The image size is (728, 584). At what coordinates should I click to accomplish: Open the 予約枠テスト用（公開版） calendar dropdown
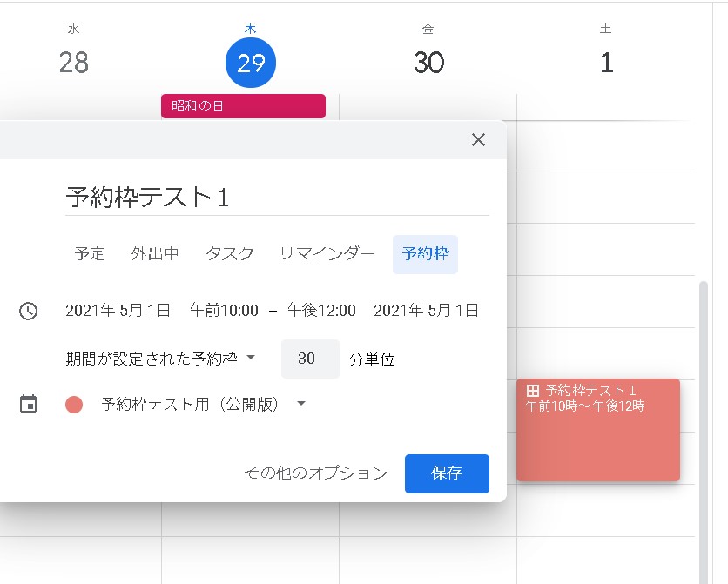204,404
